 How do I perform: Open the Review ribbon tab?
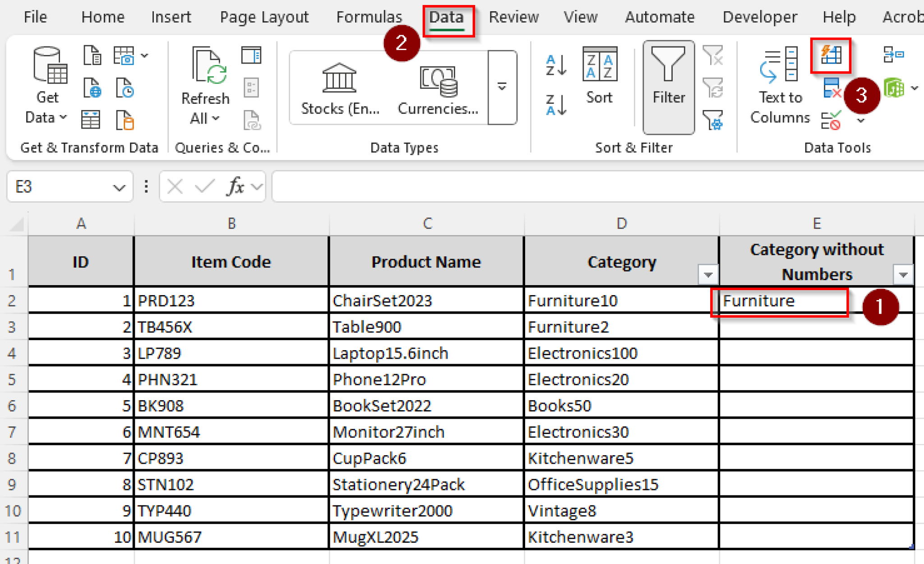point(514,17)
